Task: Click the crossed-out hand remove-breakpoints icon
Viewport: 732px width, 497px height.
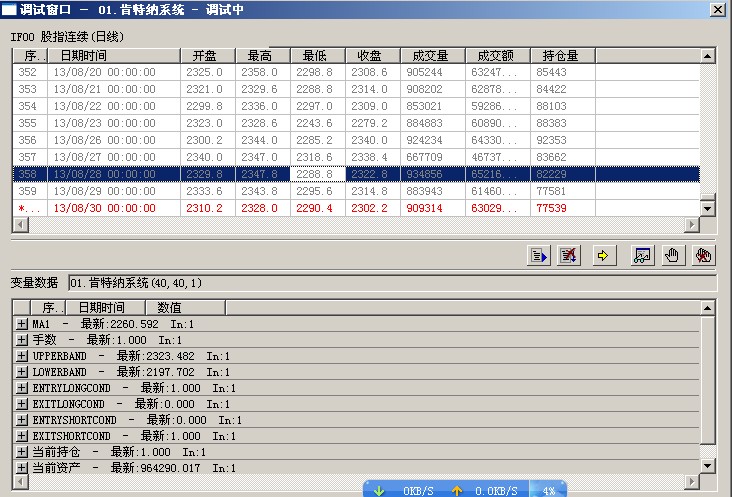Action: (x=703, y=255)
